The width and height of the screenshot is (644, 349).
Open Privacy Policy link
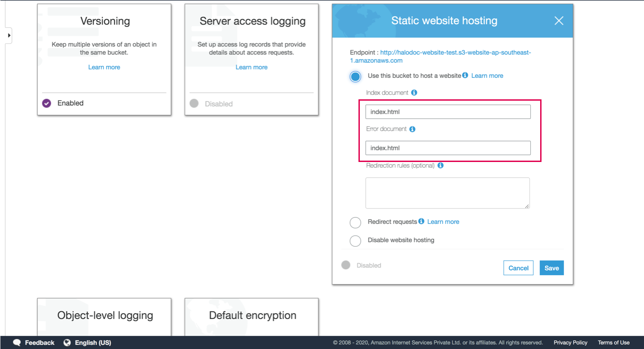pyautogui.click(x=571, y=343)
